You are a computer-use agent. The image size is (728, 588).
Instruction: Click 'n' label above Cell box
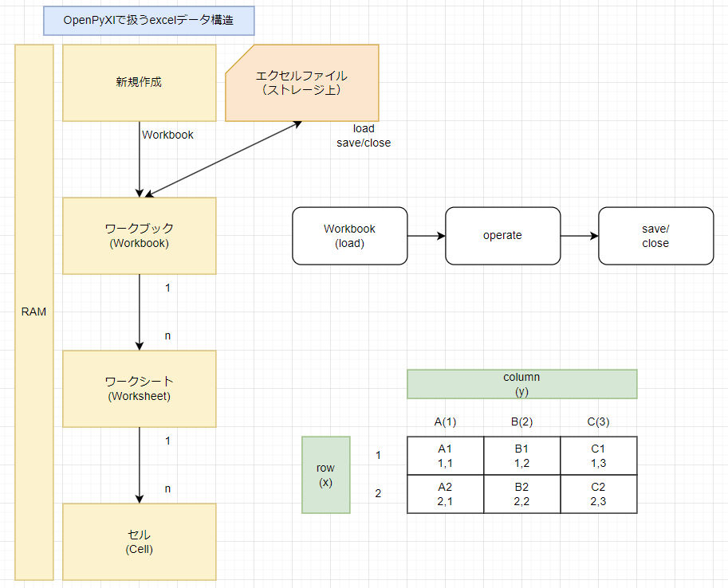(167, 488)
